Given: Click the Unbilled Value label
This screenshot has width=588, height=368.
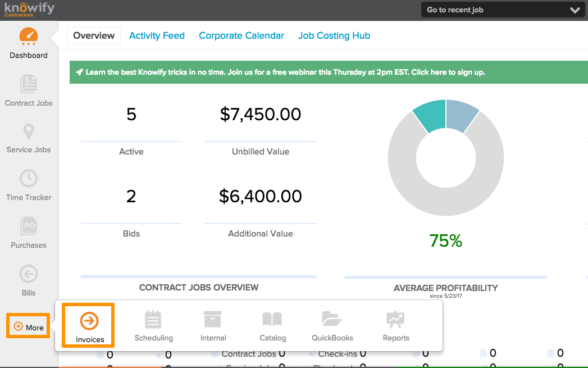Looking at the screenshot, I should point(261,152).
